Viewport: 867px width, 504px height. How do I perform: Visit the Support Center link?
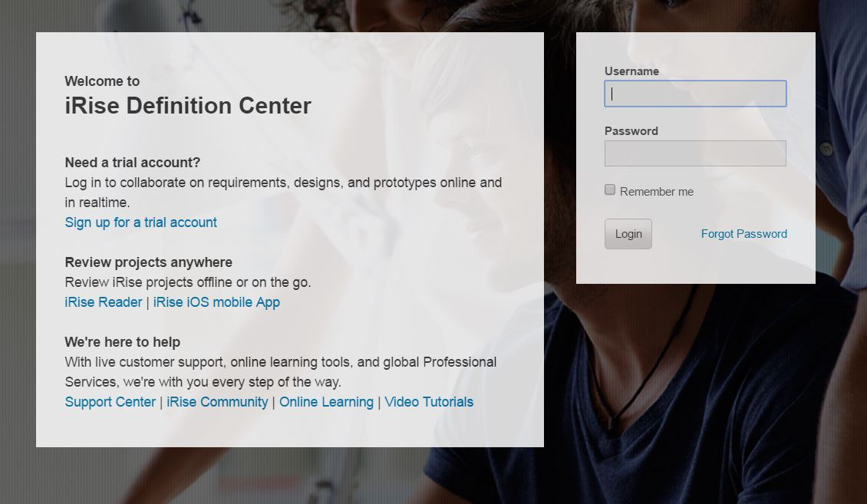click(x=110, y=402)
